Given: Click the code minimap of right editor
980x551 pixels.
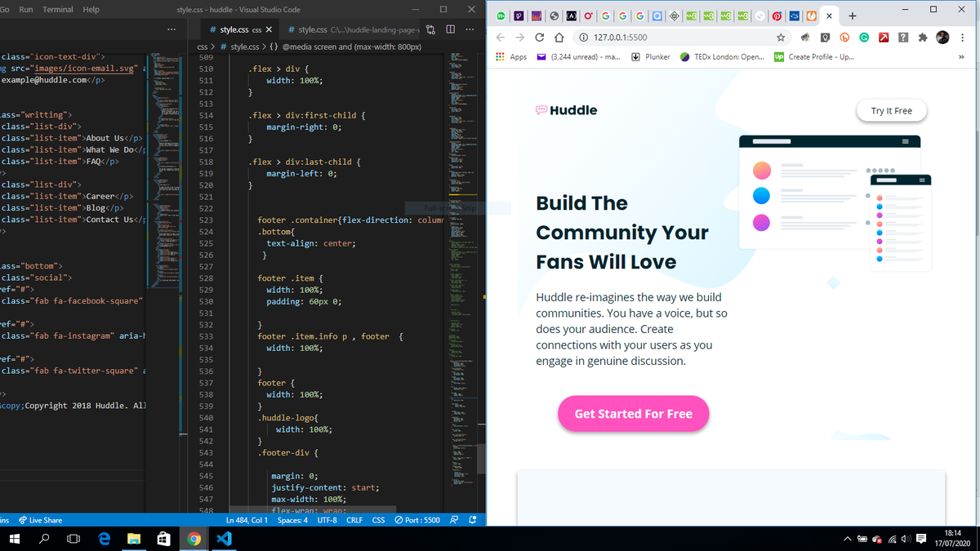Looking at the screenshot, I should [462, 282].
